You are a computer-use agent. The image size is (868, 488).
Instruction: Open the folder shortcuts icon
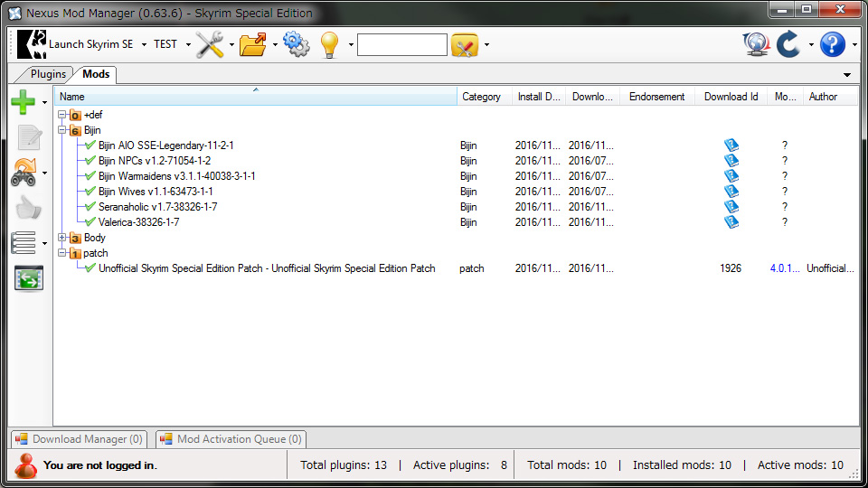point(253,44)
